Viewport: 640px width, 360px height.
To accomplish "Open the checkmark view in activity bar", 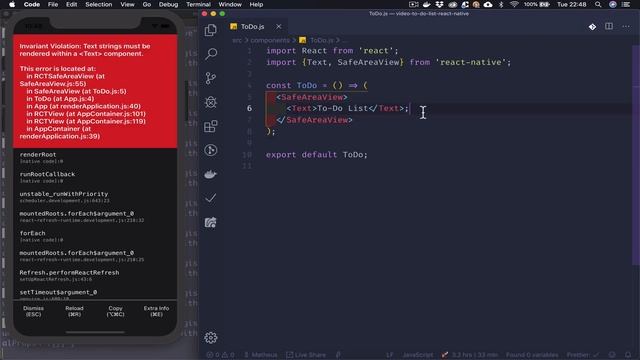I will 211,198.
